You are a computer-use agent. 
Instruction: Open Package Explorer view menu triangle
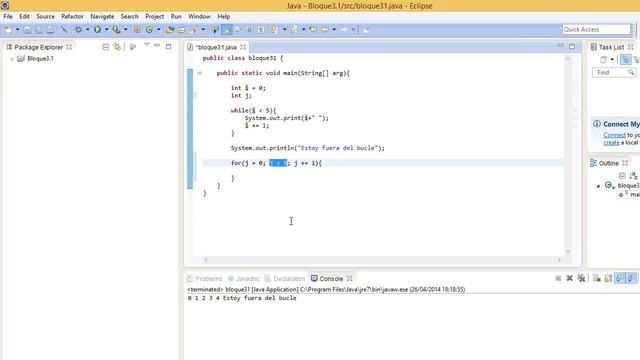147,45
